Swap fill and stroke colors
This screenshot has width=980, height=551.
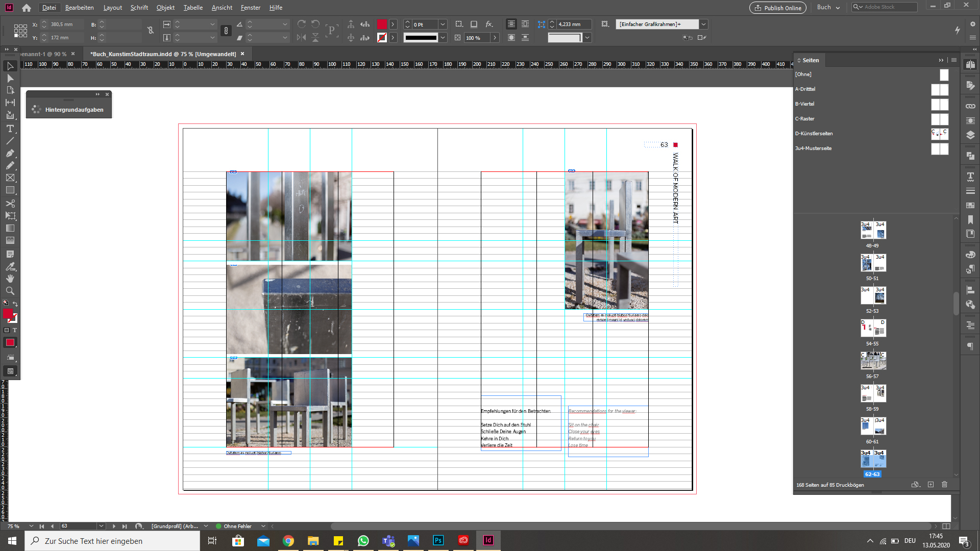click(x=15, y=304)
